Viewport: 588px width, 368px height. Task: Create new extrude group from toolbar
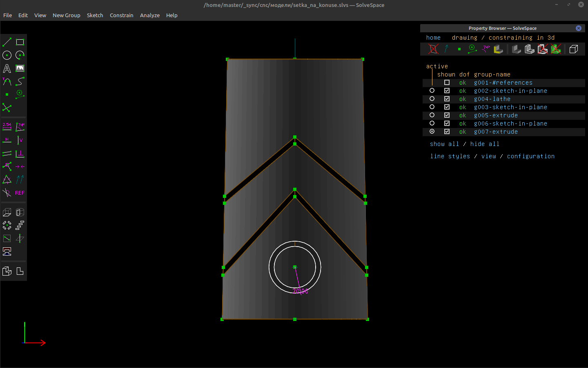[7, 212]
